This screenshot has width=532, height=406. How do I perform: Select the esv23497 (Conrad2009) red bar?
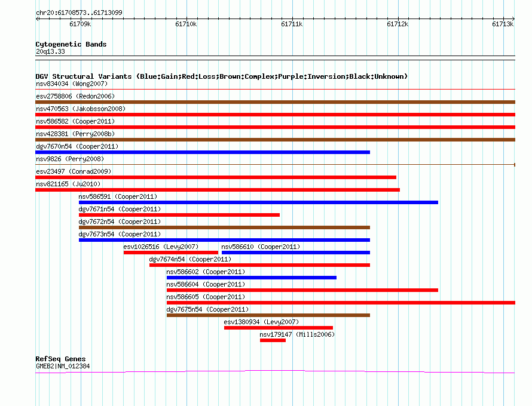tap(216, 177)
